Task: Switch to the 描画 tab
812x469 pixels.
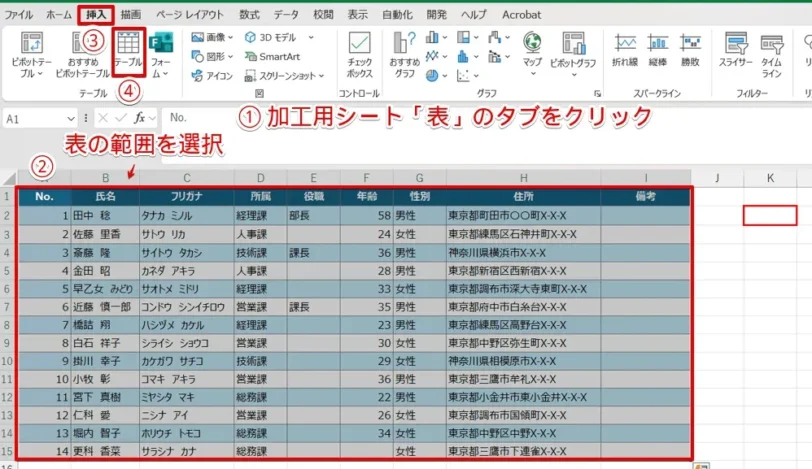Action: (130, 14)
